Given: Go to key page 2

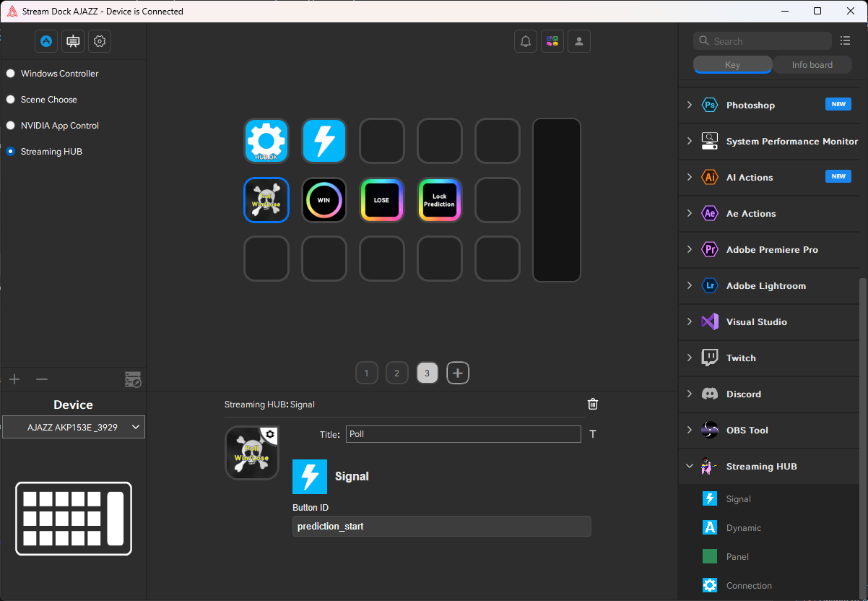Looking at the screenshot, I should click(x=397, y=373).
